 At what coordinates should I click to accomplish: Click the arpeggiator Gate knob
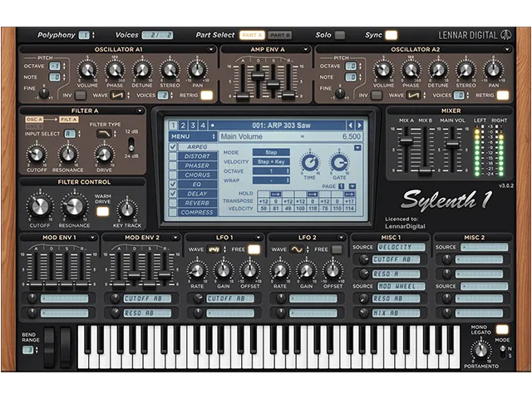coord(339,163)
